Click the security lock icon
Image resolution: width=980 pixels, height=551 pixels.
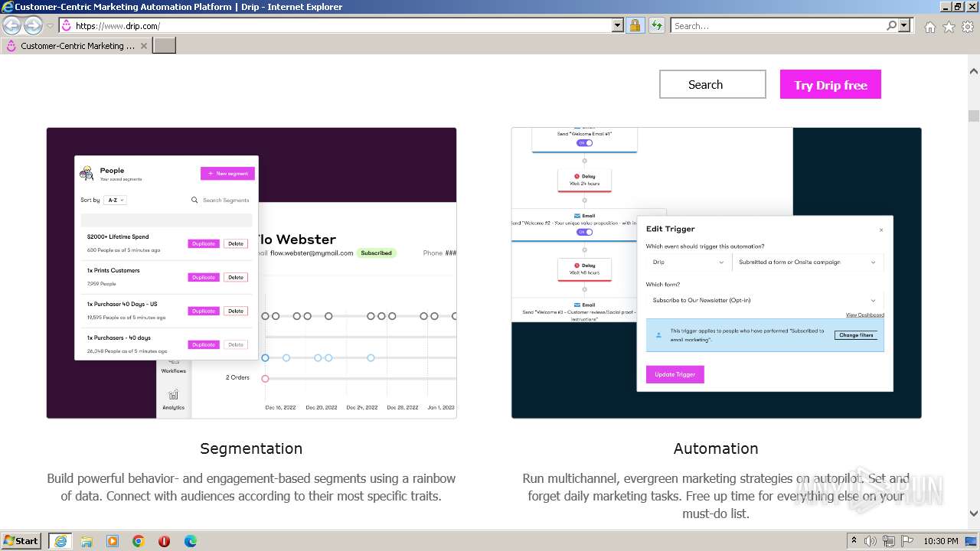pyautogui.click(x=635, y=26)
